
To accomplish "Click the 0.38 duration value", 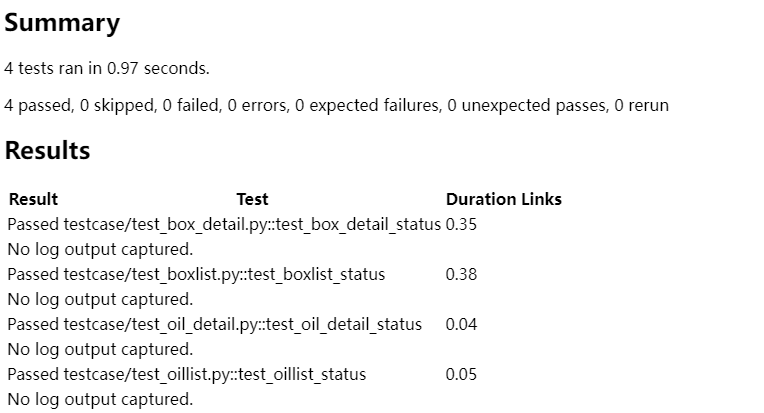I will 461,274.
